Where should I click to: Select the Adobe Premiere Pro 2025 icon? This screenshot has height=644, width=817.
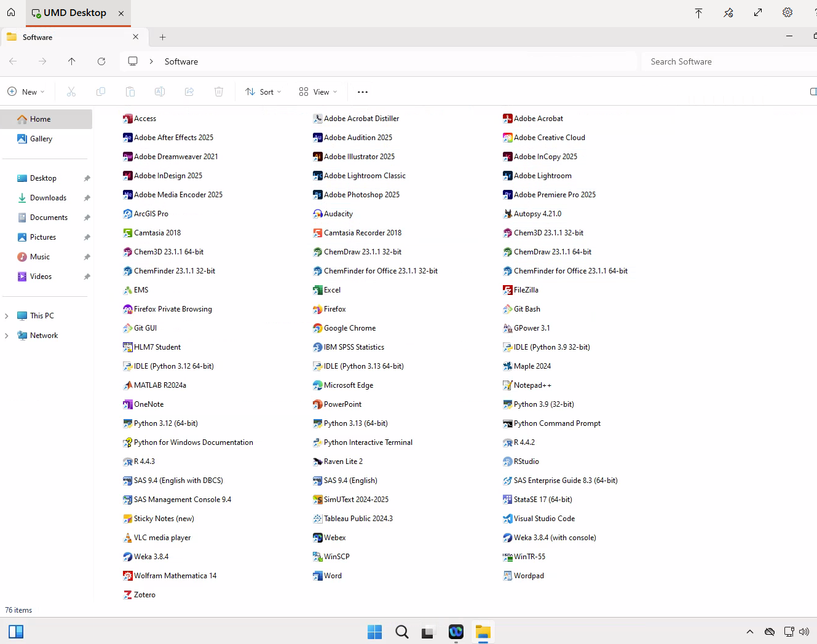click(549, 195)
